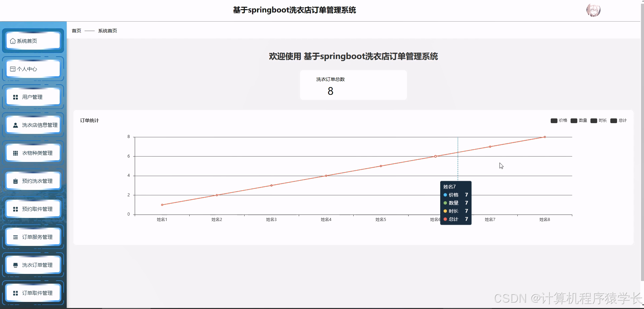The height and width of the screenshot is (309, 644).
Task: Click the data point above 姓名4
Action: pos(326,176)
